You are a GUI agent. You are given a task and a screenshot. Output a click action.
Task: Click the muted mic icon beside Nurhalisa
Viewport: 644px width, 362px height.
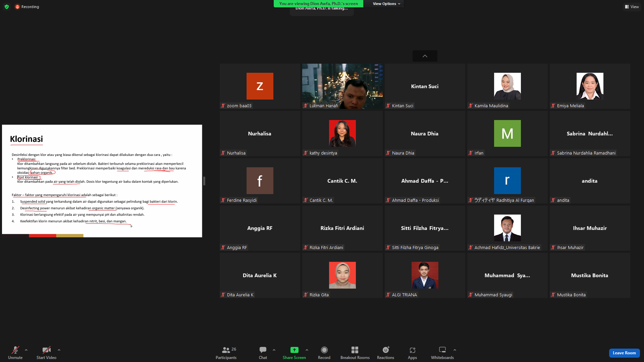pyautogui.click(x=223, y=153)
